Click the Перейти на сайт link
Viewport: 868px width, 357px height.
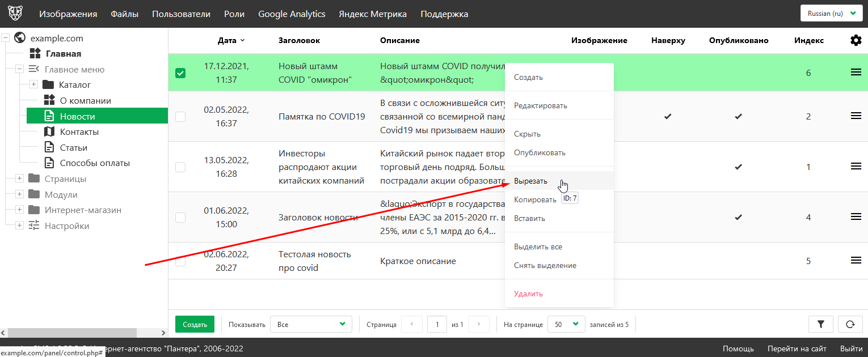[x=797, y=348]
